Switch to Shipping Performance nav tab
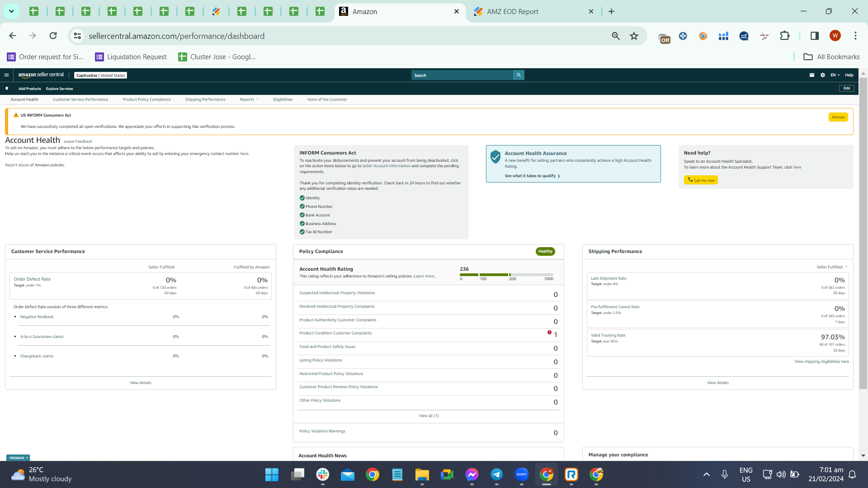This screenshot has height=488, width=868. [205, 99]
